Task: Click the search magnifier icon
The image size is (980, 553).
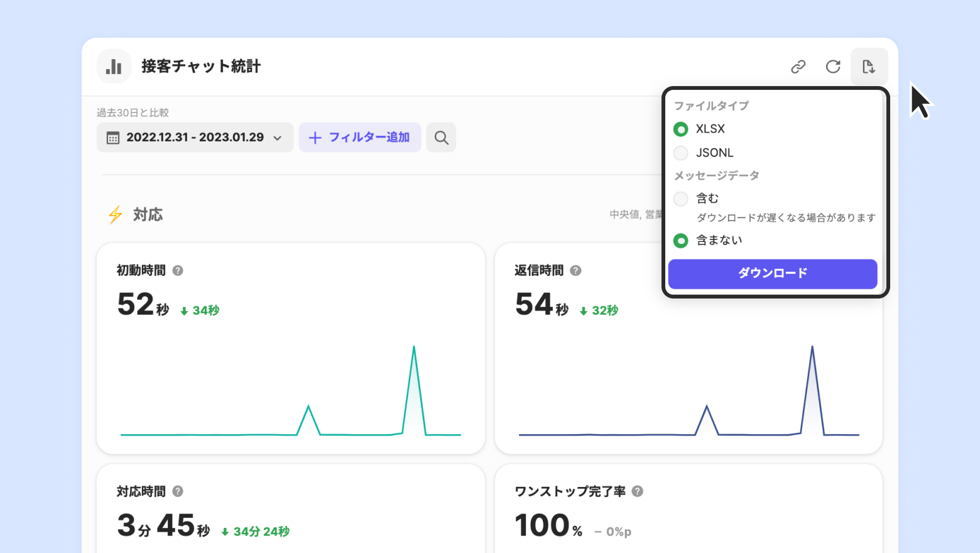Action: 441,138
